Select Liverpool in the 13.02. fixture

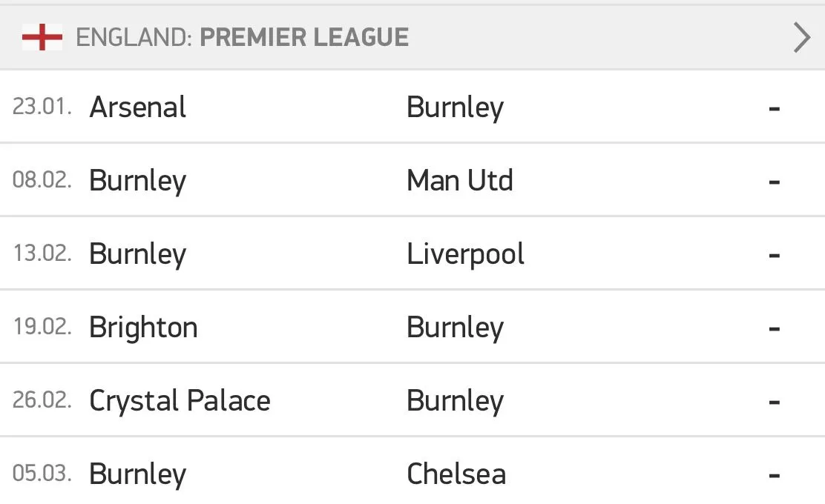(x=465, y=254)
